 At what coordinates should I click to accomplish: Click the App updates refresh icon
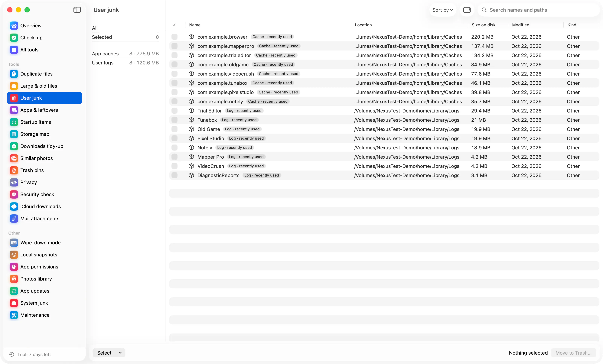[x=14, y=291]
